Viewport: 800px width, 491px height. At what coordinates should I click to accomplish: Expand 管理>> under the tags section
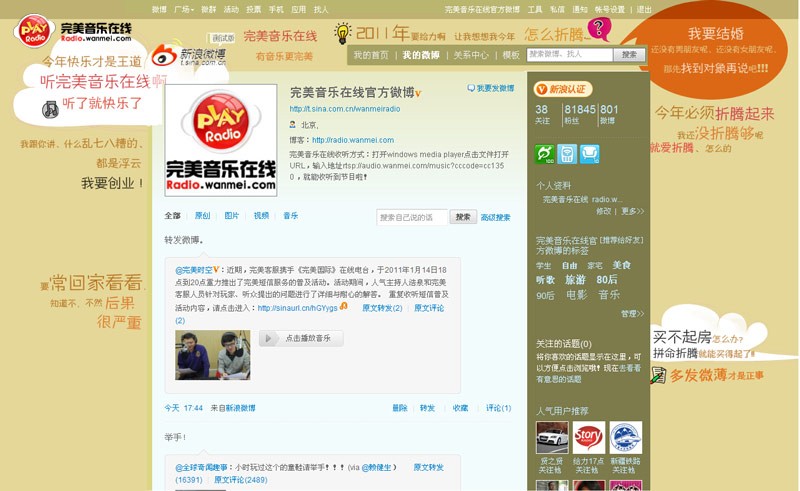point(632,313)
